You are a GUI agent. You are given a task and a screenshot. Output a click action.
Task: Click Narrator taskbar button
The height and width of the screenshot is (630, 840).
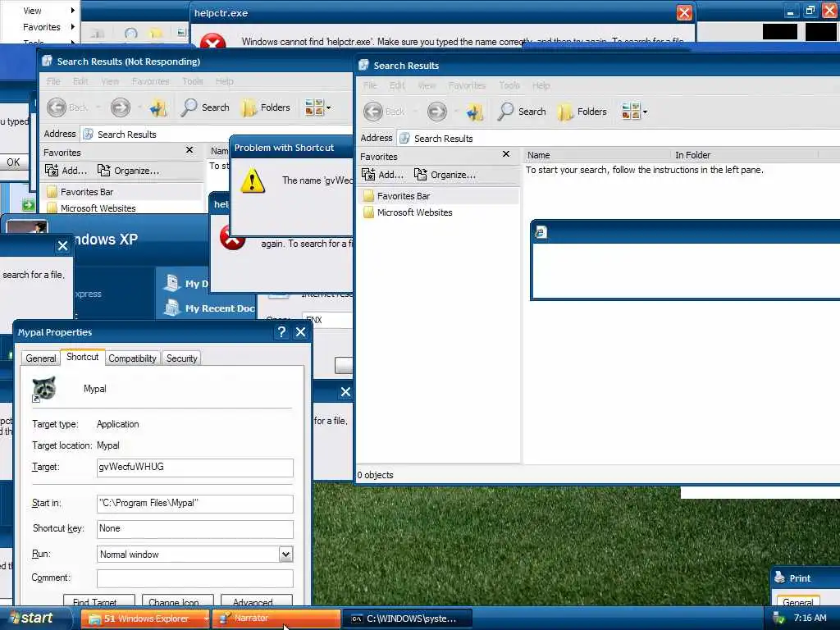tap(276, 619)
